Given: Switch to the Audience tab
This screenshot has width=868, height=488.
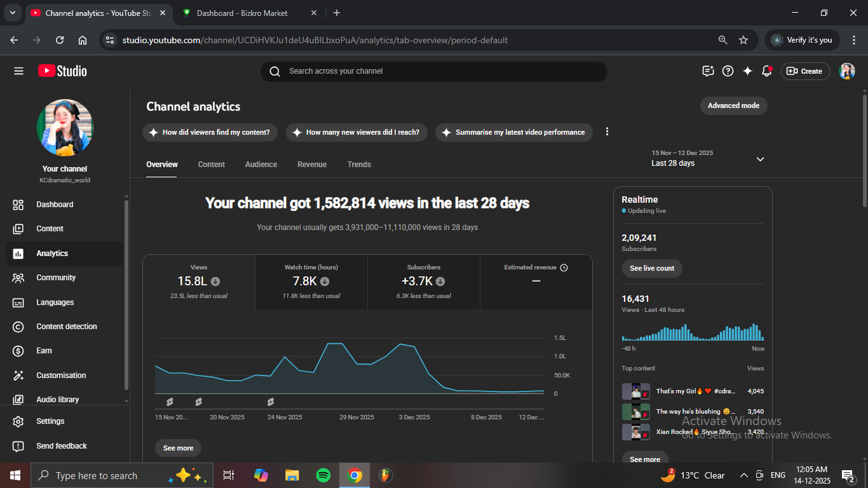Looking at the screenshot, I should coord(261,165).
